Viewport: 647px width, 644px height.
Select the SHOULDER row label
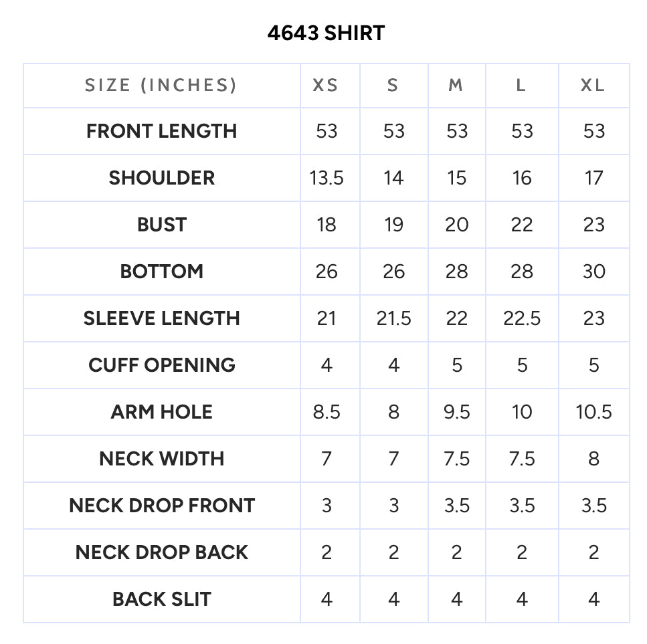point(162,178)
